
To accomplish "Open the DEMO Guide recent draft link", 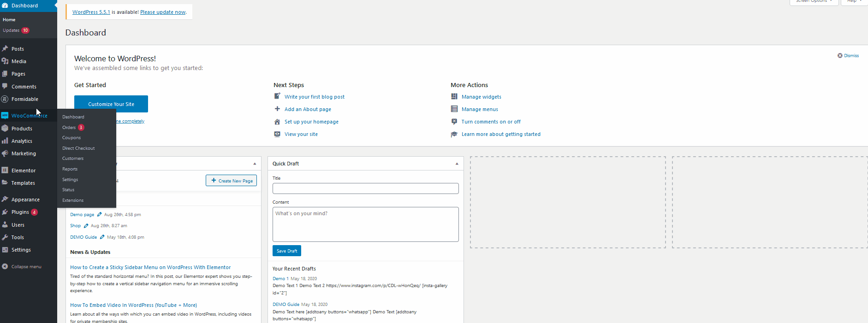I will 286,304.
